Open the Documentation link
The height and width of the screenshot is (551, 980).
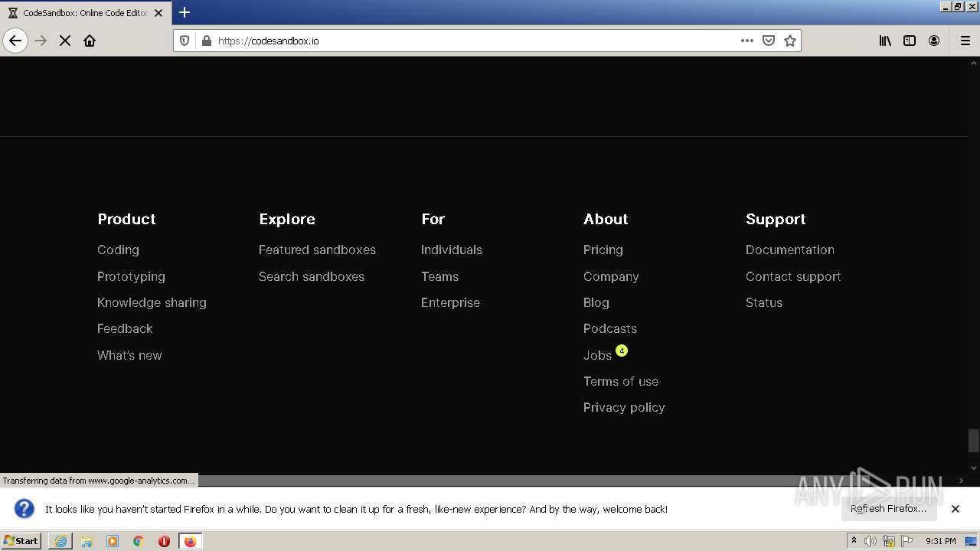[x=790, y=249]
